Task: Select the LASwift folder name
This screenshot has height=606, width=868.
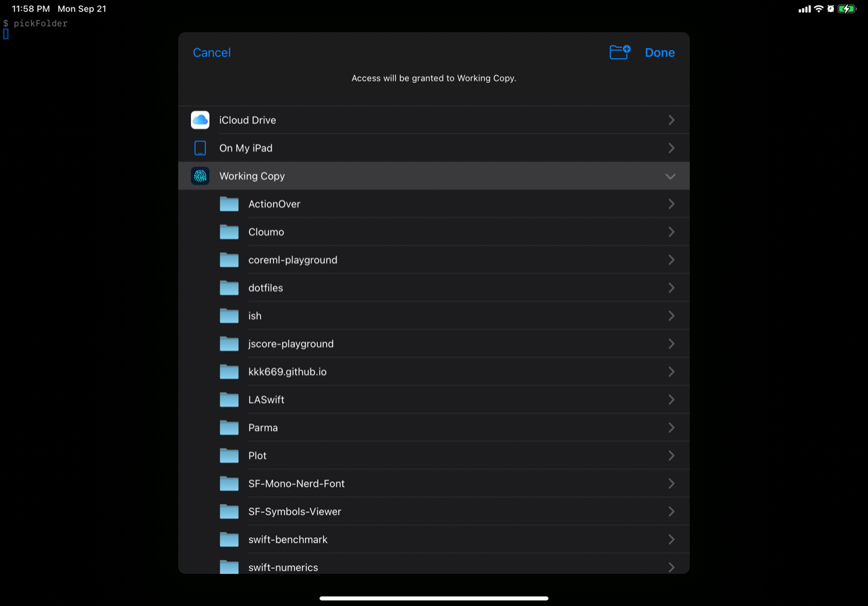Action: [x=266, y=400]
